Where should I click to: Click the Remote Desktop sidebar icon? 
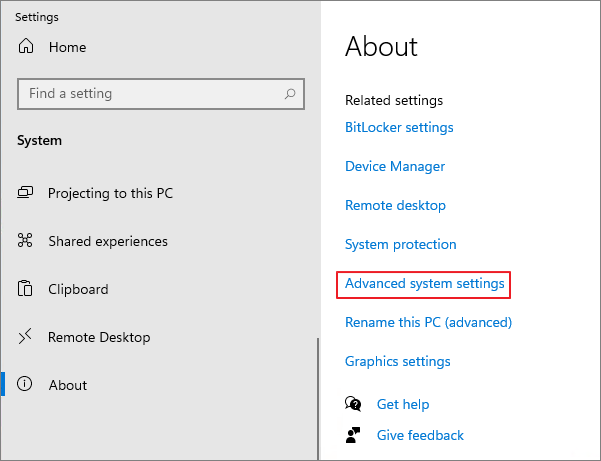26,337
